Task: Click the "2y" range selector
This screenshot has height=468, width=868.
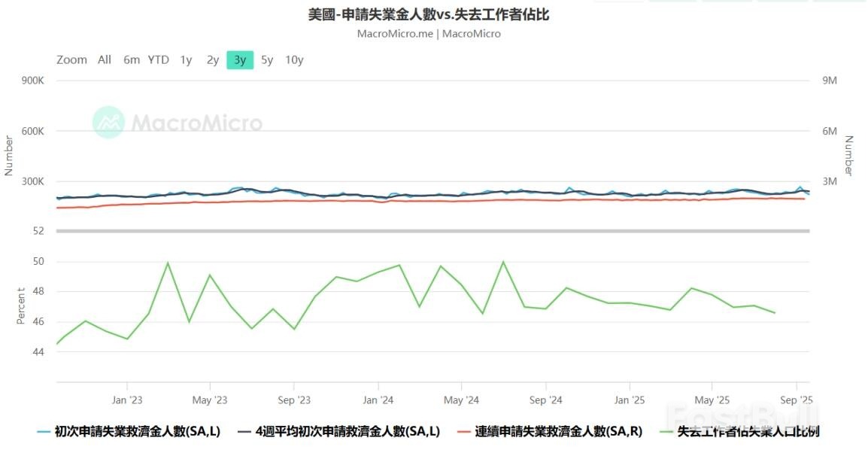Action: (212, 59)
